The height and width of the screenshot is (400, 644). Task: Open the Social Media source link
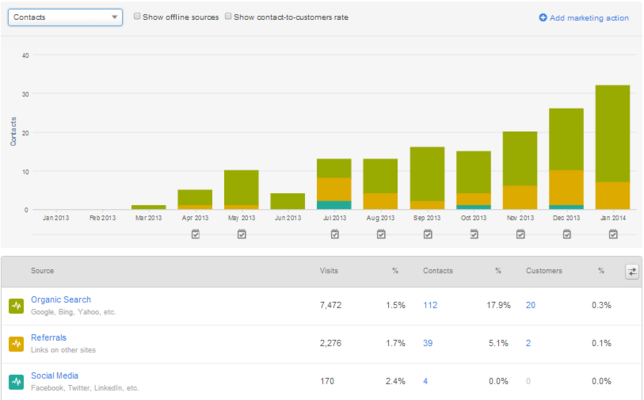[55, 375]
